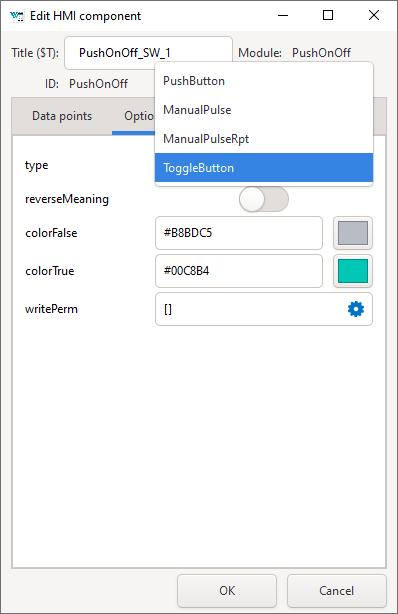Close the Edit HMI component dialog
Screen dimensions: 398x614
374,16
